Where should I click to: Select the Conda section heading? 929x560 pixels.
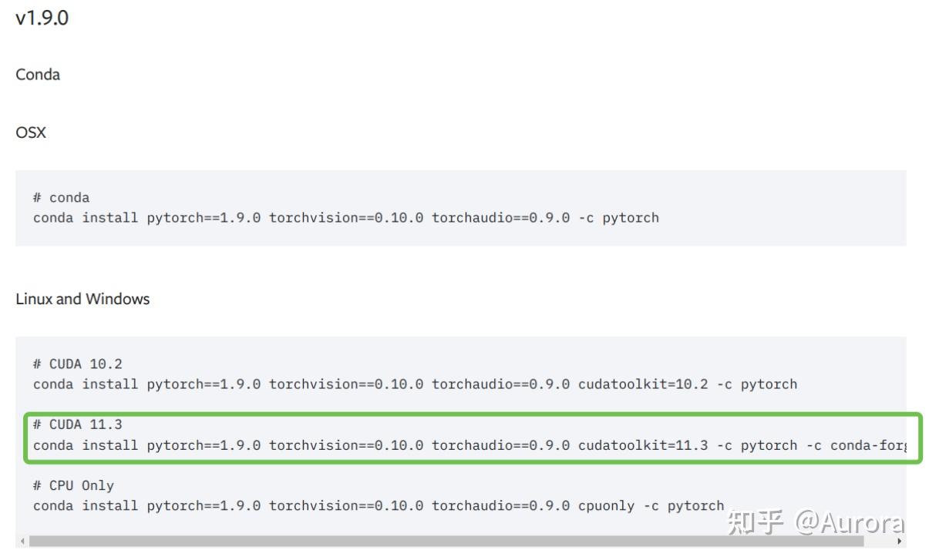pos(38,75)
